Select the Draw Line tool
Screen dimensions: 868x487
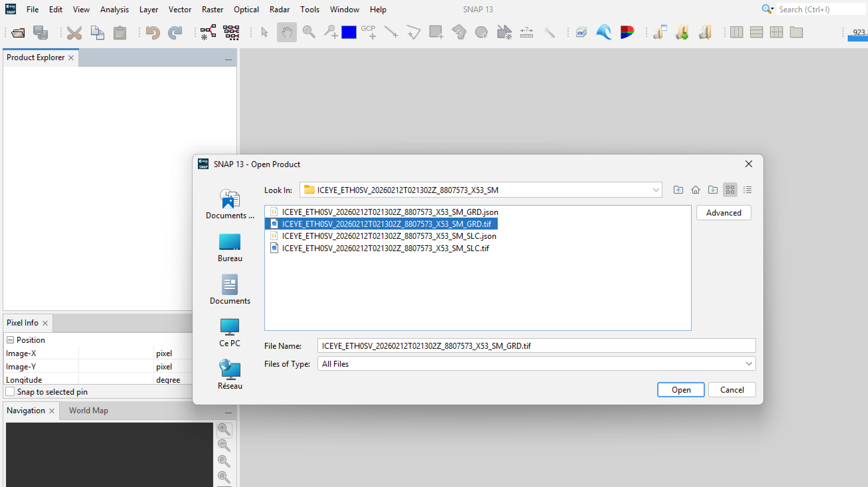pos(391,32)
